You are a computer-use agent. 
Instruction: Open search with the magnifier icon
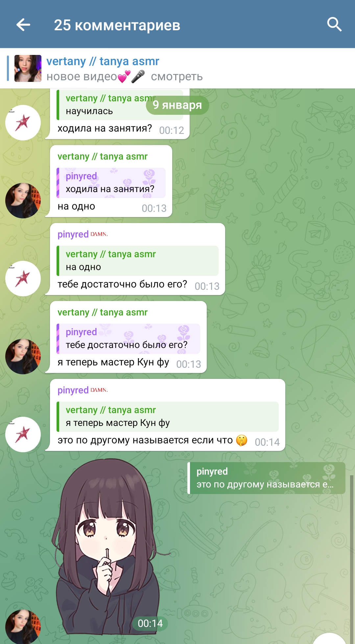pyautogui.click(x=334, y=25)
